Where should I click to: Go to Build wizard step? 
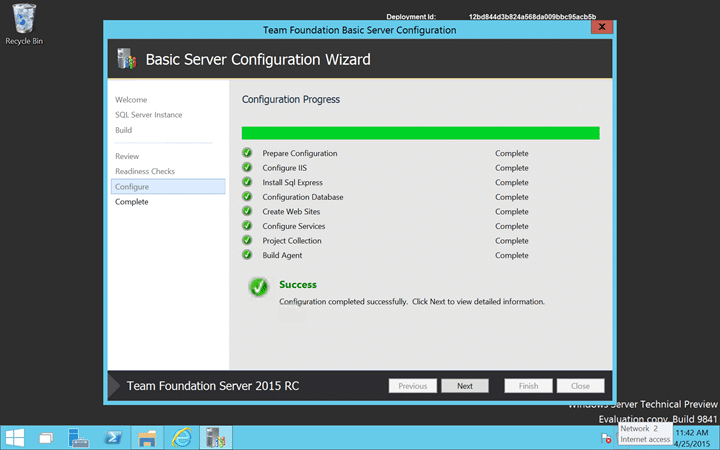[x=124, y=130]
